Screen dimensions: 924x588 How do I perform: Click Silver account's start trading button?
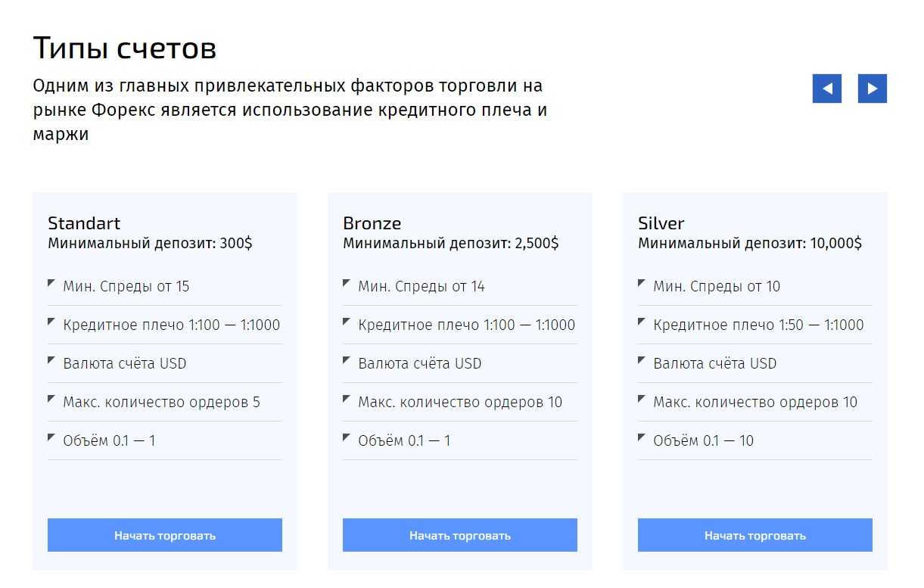[x=754, y=535]
